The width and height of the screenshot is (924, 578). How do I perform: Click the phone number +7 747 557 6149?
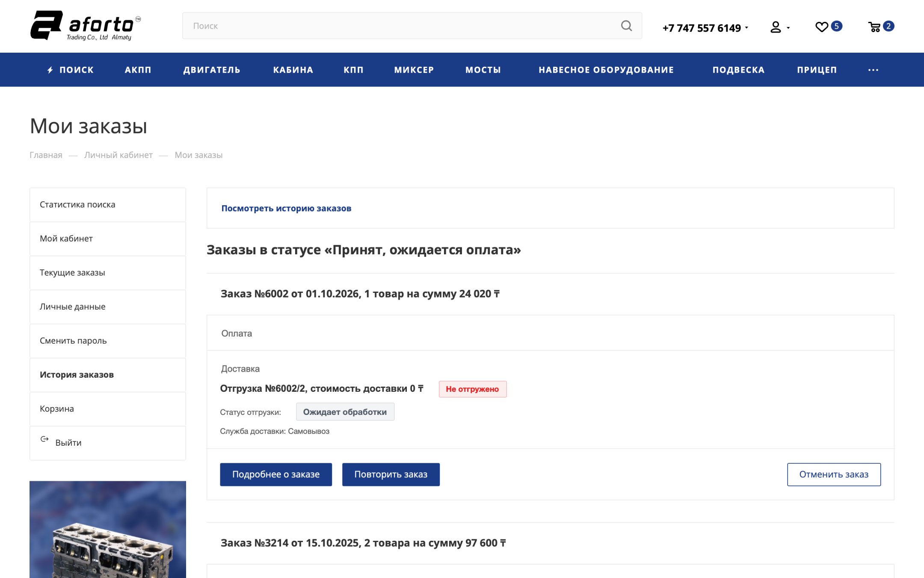pos(702,28)
